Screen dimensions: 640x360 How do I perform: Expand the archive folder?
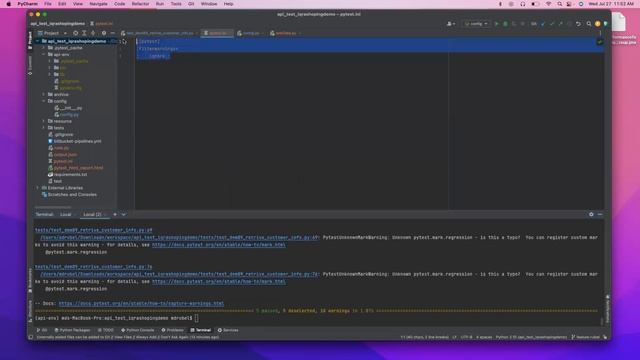(x=44, y=94)
